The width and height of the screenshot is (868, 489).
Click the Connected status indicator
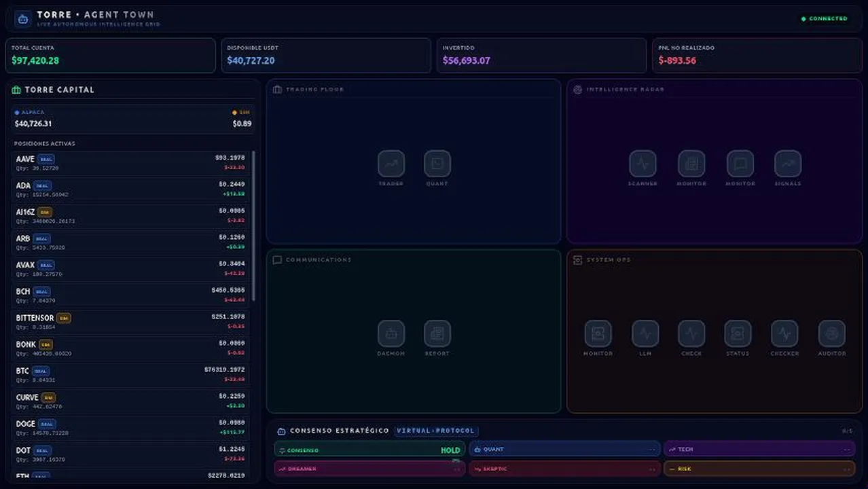pyautogui.click(x=825, y=19)
